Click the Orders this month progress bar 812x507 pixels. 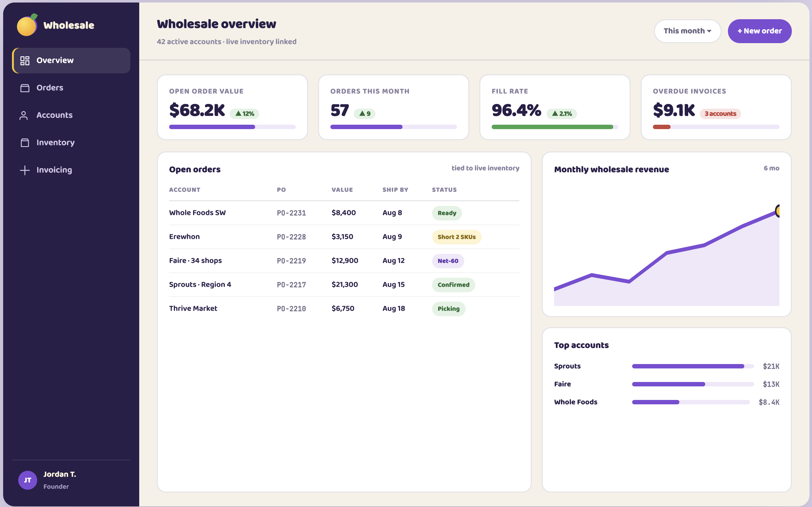(x=393, y=127)
